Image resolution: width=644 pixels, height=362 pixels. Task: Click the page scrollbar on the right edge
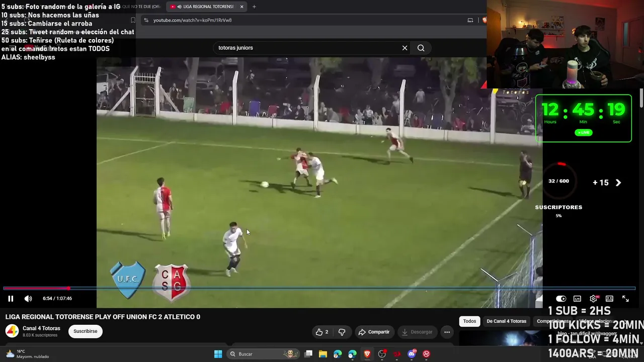641,98
